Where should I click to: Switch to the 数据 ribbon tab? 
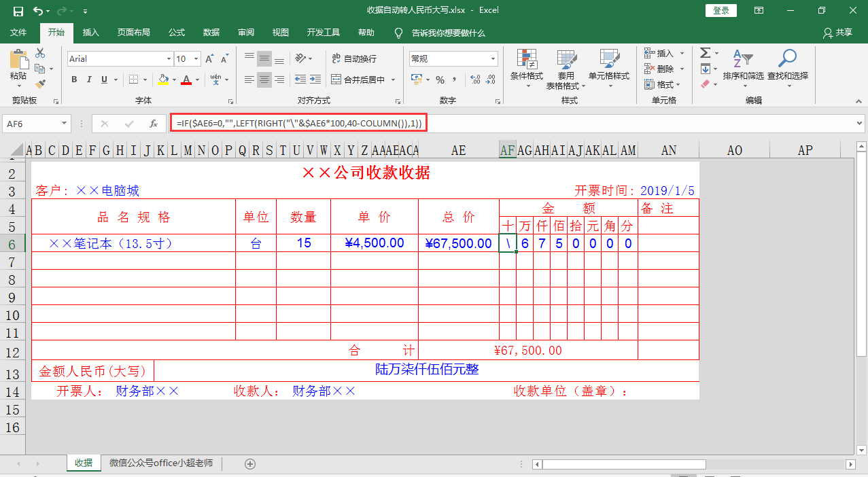point(211,33)
